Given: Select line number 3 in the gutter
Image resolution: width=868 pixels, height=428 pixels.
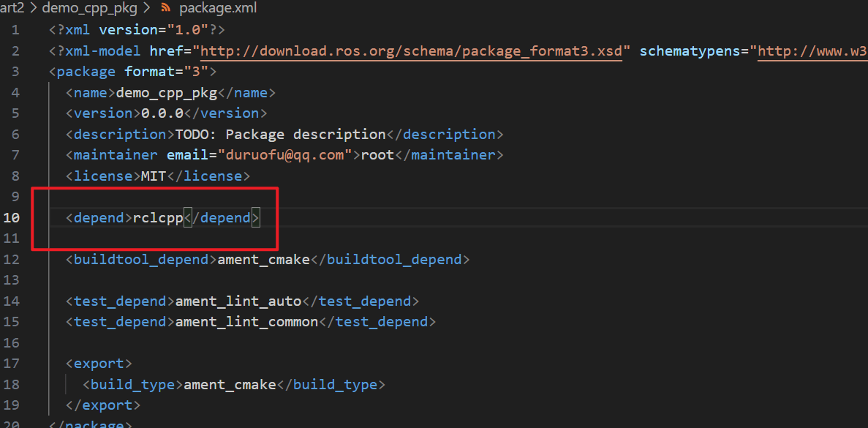Looking at the screenshot, I should (15, 72).
